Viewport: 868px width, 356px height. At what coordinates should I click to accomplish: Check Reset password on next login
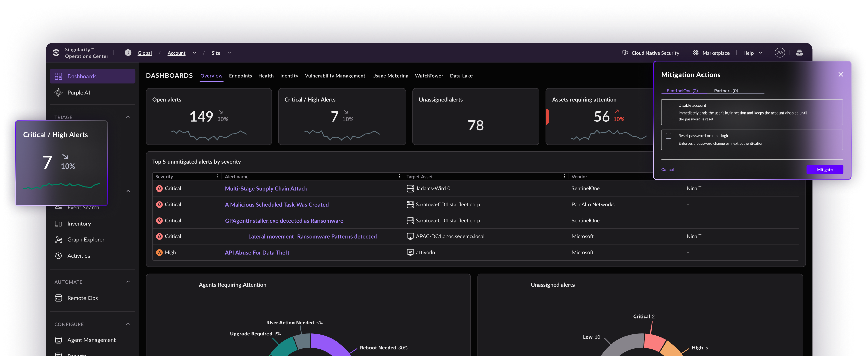click(x=668, y=136)
